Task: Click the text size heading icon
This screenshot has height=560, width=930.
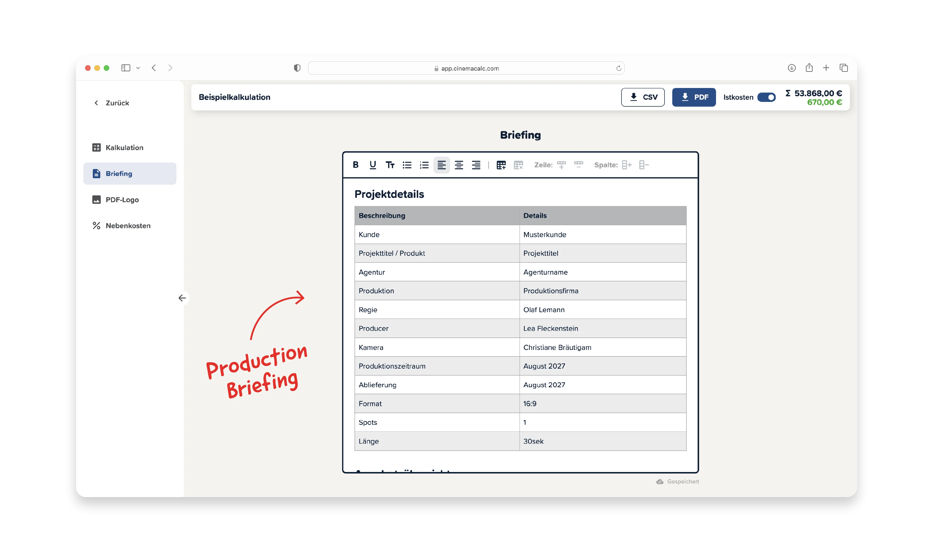Action: [390, 165]
